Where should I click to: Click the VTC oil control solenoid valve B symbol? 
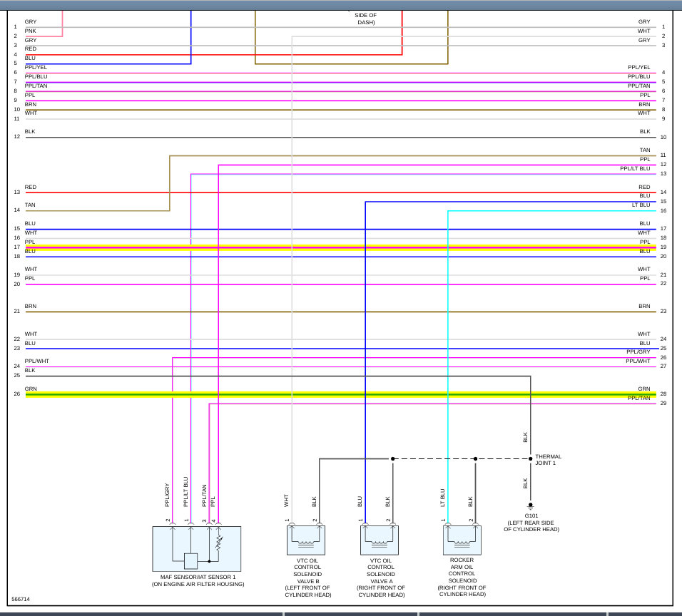pyautogui.click(x=306, y=540)
